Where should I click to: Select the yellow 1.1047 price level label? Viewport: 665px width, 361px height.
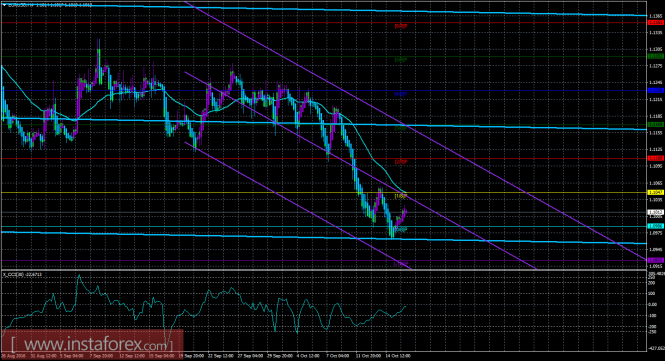(655, 192)
